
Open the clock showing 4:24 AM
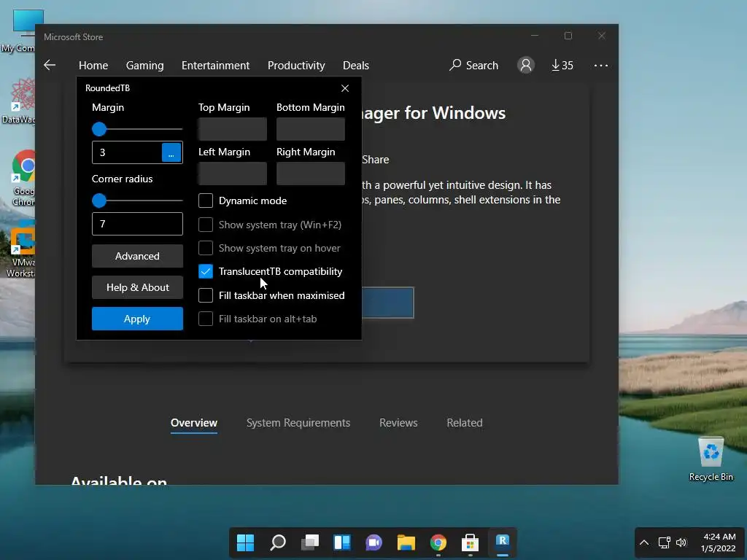coord(719,542)
